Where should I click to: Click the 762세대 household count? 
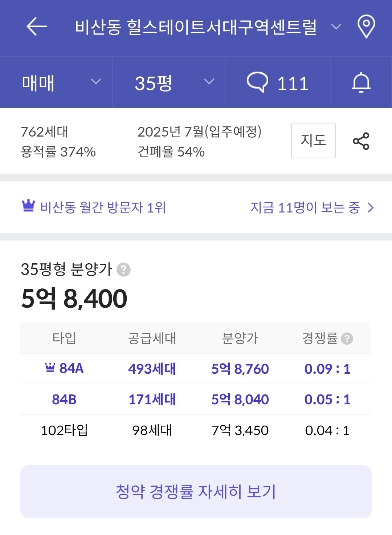44,131
